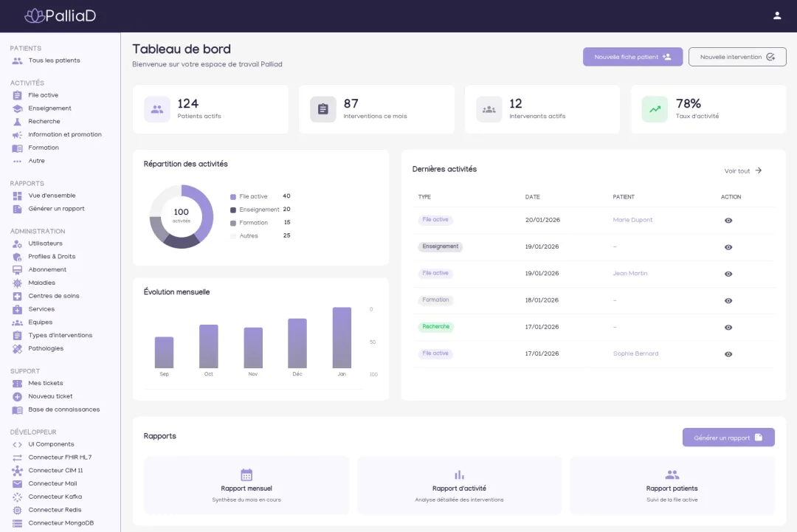
Task: Click the Enseignement dark legend swatch
Action: pos(232,210)
